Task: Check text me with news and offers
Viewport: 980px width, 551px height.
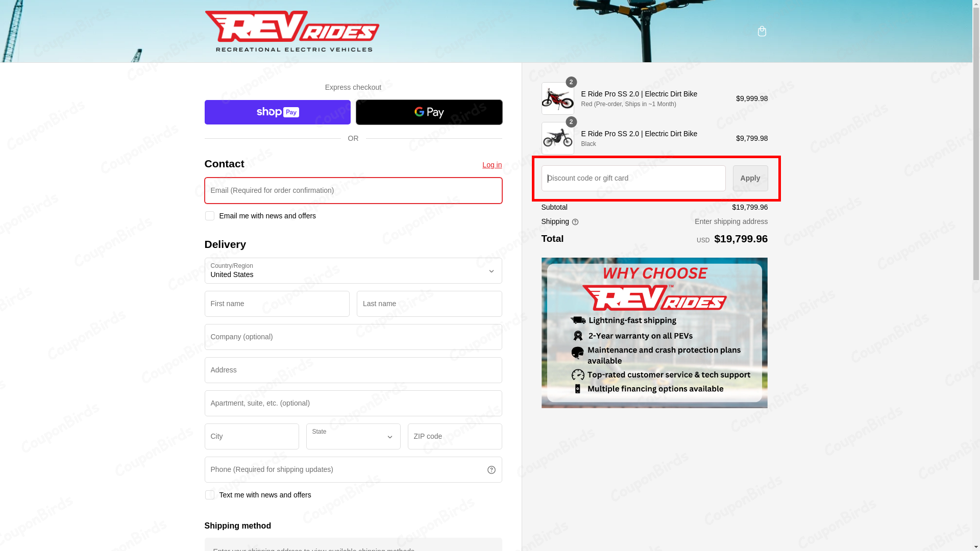Action: coord(209,495)
